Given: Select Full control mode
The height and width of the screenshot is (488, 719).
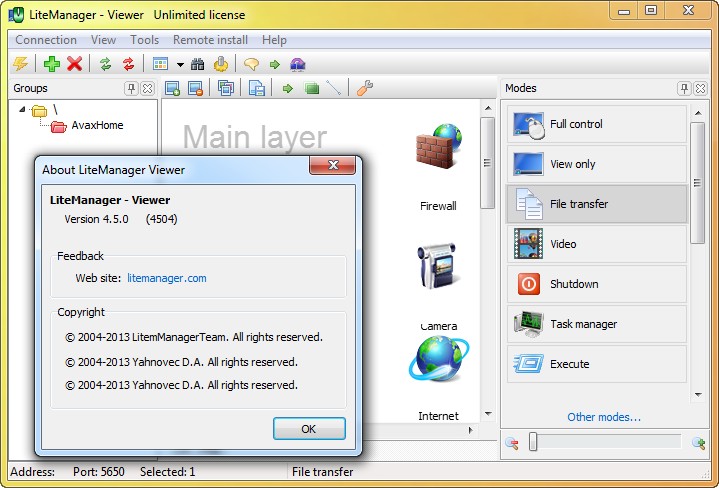Looking at the screenshot, I should click(x=597, y=124).
